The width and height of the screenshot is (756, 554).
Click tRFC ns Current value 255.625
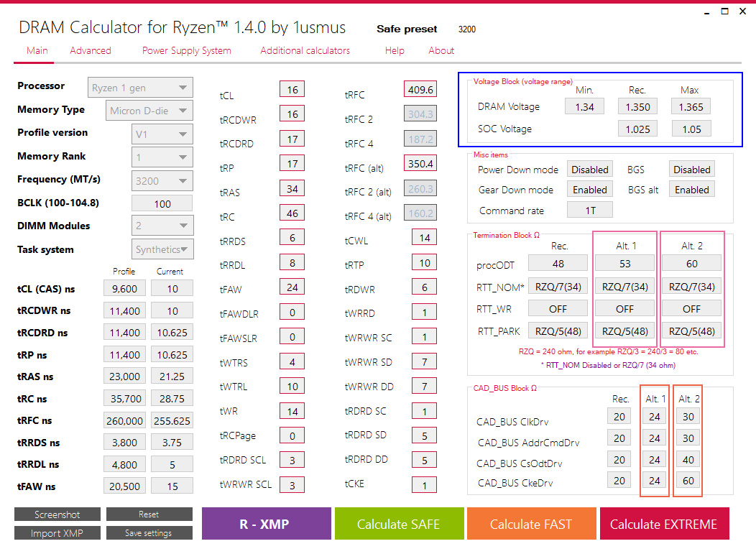coord(172,420)
